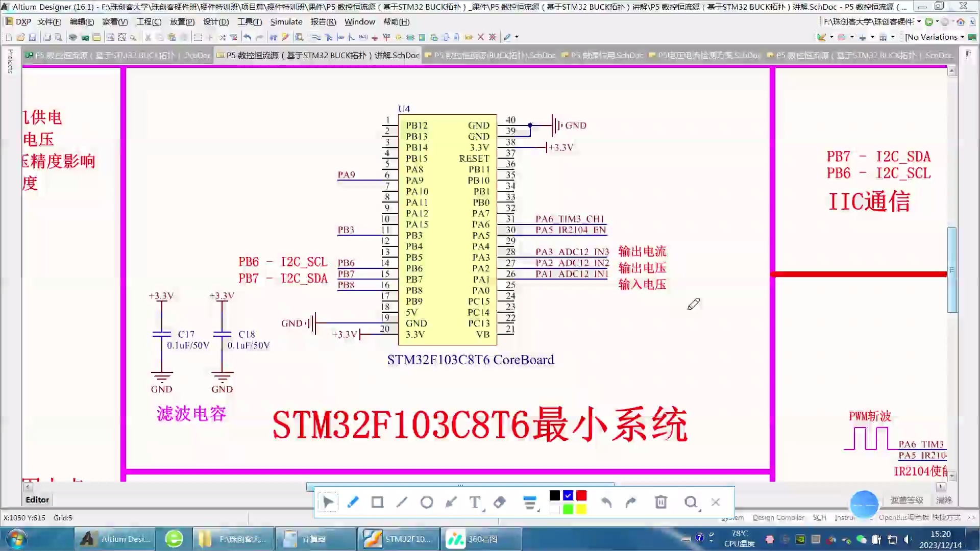980x551 pixels.
Task: Pick the red annotation color swatch
Action: [581, 495]
